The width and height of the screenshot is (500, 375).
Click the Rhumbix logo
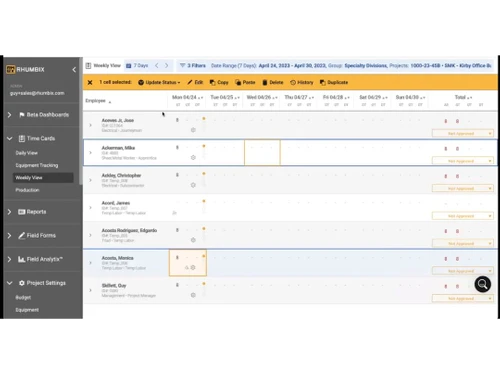tap(25, 69)
